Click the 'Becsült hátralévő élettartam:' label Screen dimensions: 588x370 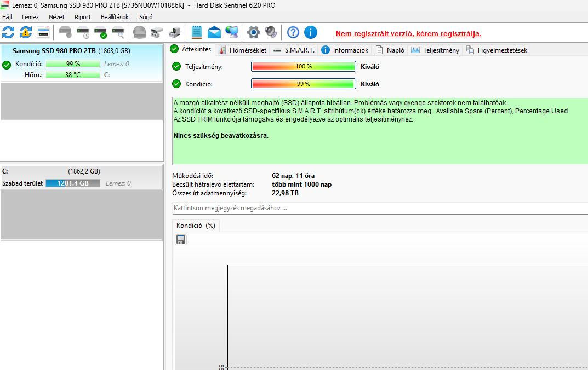click(x=213, y=184)
